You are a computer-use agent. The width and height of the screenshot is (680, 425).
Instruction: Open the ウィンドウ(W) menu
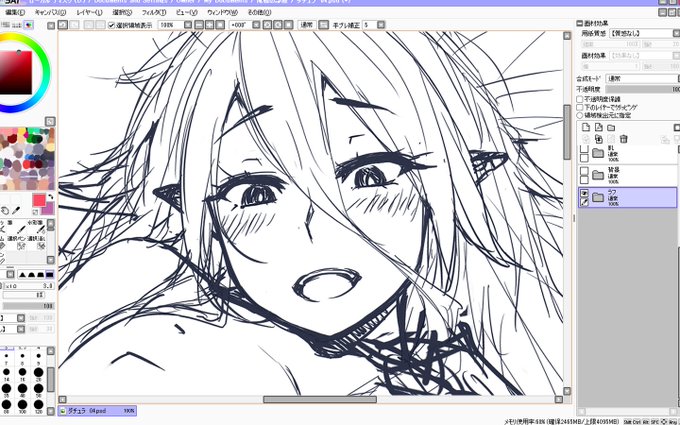(222, 13)
